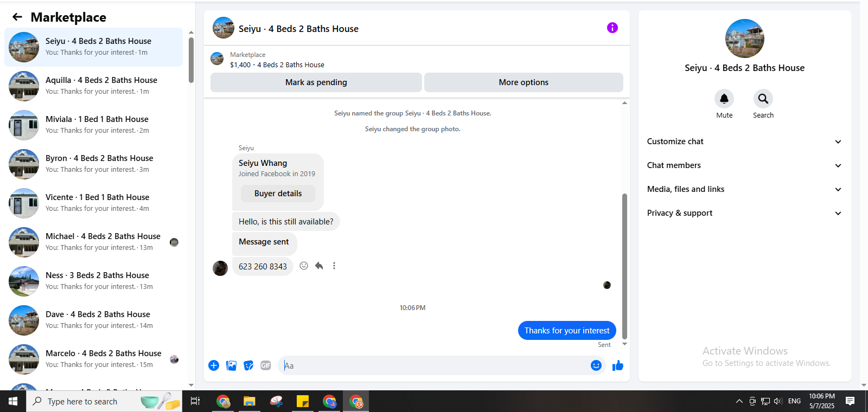
Task: Expand the Privacy & support section
Action: [744, 213]
